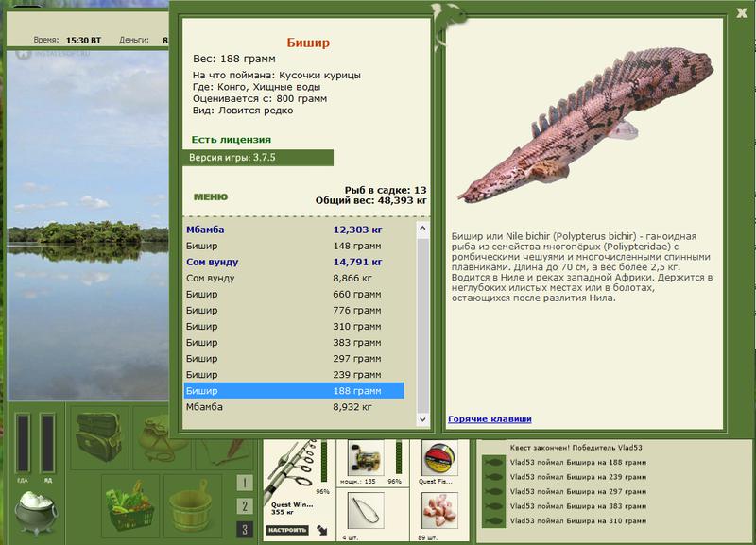Click the Деньги money label
756x545 pixels.
pos(134,40)
